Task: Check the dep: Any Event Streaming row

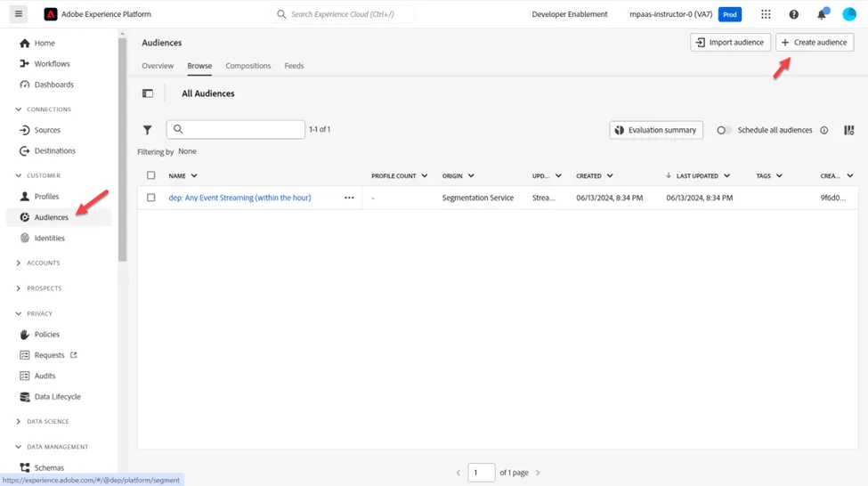Action: tap(151, 198)
